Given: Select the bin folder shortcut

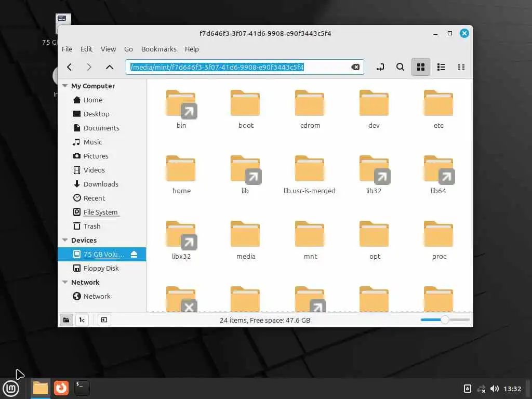Looking at the screenshot, I should pos(181,109).
